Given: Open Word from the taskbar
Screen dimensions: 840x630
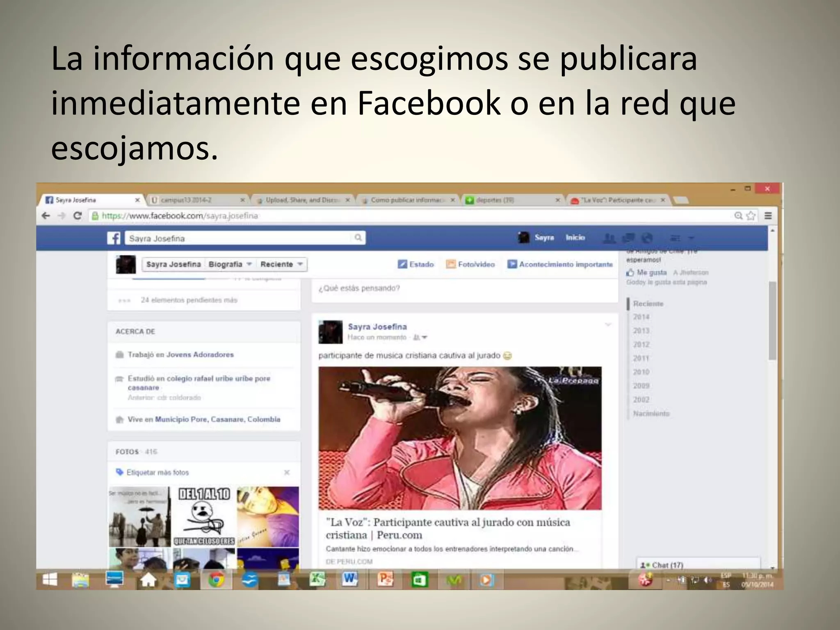Looking at the screenshot, I should point(350,579).
